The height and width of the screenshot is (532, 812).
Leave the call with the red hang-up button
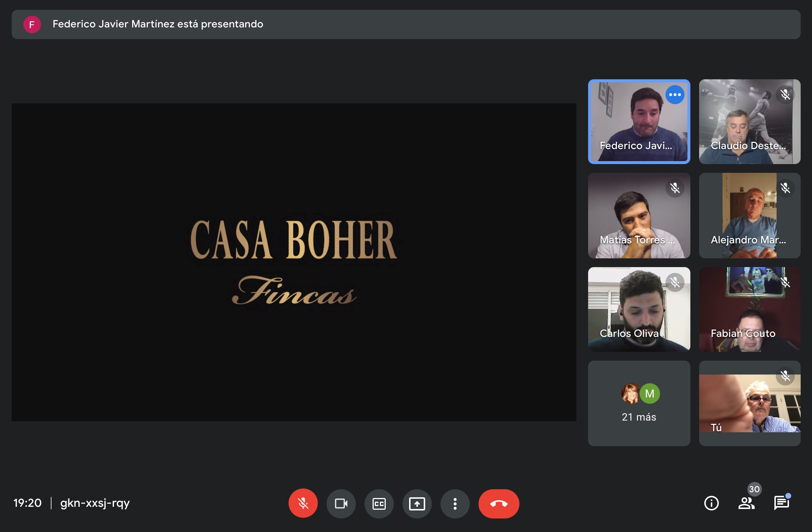click(x=499, y=503)
